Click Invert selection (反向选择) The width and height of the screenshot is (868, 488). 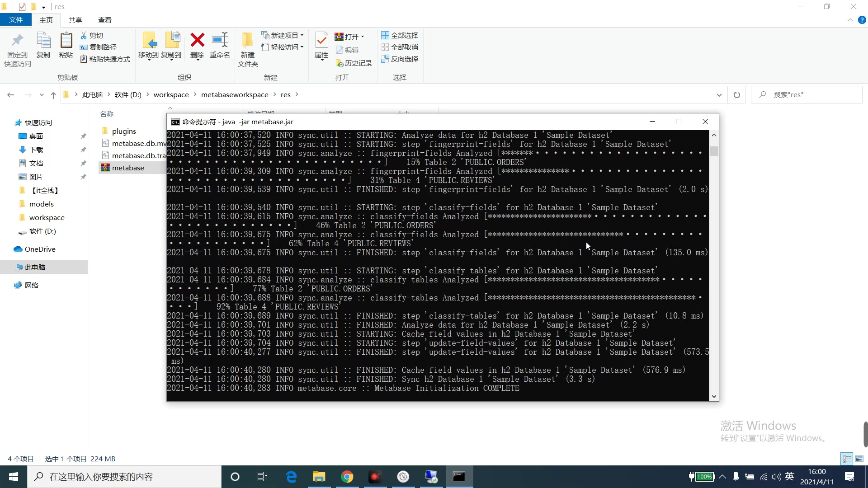pos(400,59)
